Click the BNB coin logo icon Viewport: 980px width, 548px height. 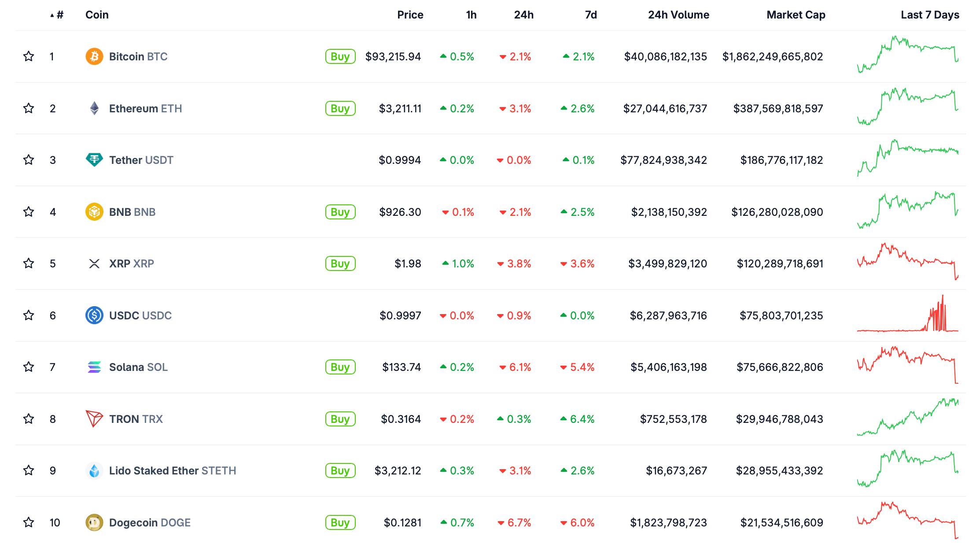click(x=94, y=212)
